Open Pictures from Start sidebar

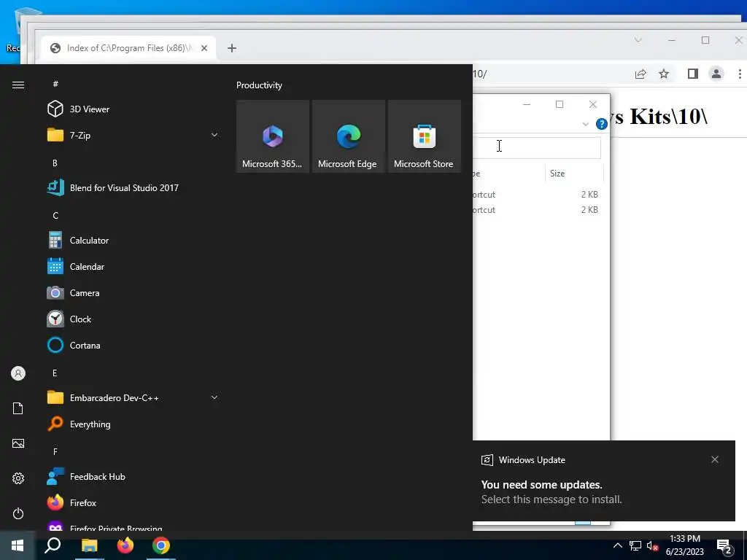tap(18, 443)
